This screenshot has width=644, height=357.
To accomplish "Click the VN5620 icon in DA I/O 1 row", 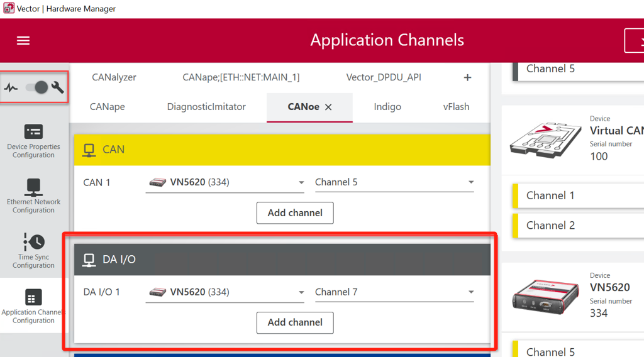I will coord(157,292).
